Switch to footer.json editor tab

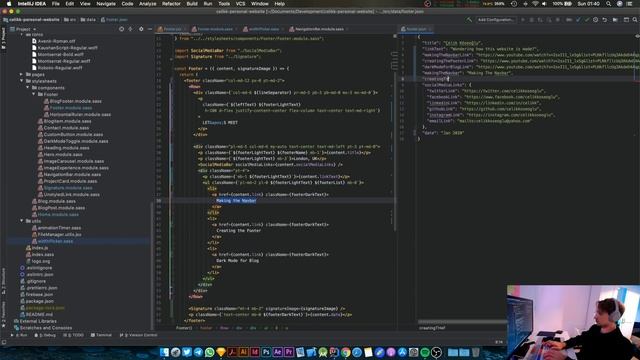(416, 29)
